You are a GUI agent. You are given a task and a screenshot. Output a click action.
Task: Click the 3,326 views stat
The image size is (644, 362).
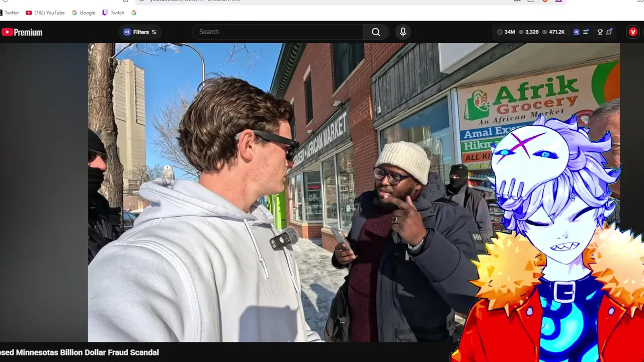[x=529, y=32]
